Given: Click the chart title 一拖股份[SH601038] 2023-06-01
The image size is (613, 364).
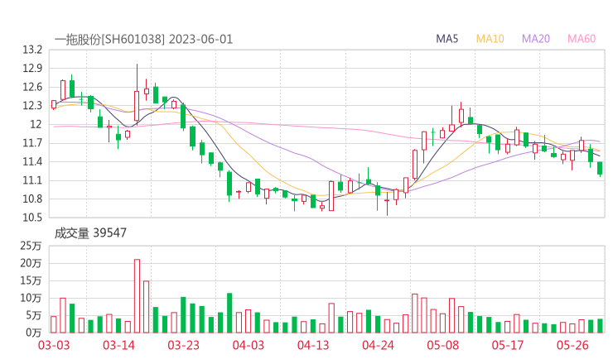Looking at the screenshot, I should click(143, 40).
